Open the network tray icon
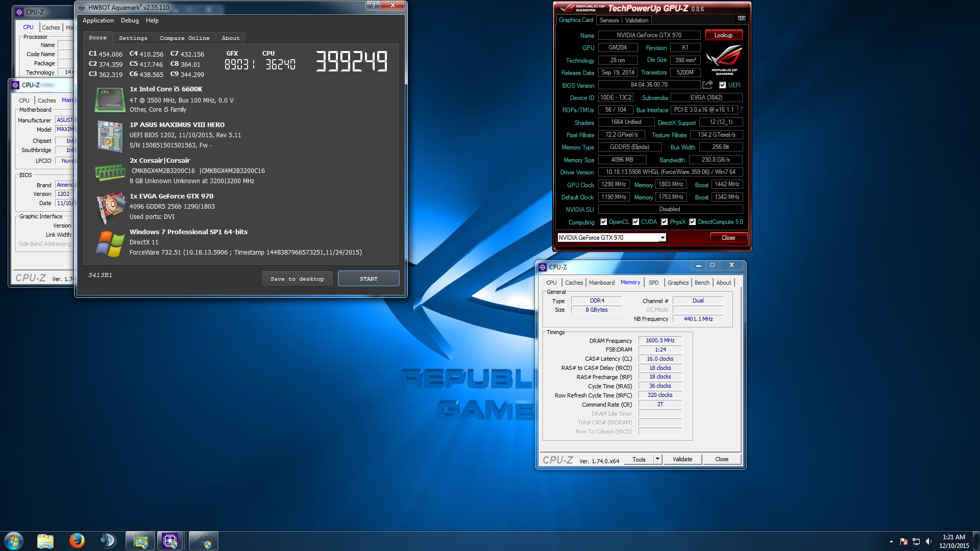The image size is (980, 551). 916,541
